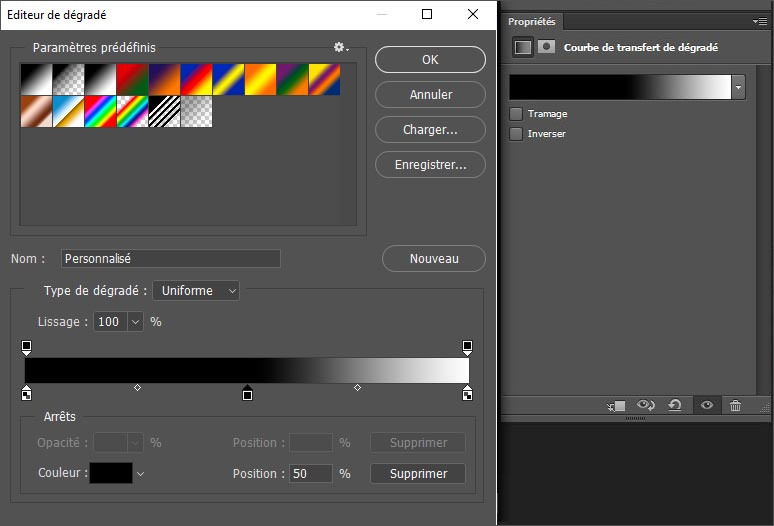This screenshot has height=526, width=774.
Task: Open the Type de dégradé dropdown
Action: 196,290
